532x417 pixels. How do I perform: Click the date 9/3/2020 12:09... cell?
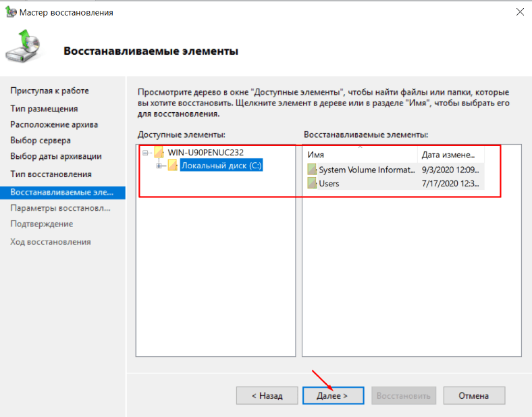point(450,170)
